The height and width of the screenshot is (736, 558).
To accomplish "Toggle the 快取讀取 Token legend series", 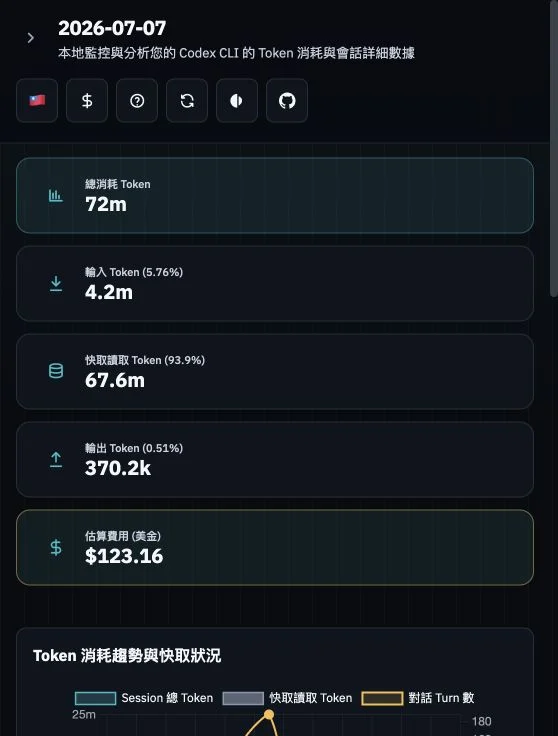I will point(287,698).
